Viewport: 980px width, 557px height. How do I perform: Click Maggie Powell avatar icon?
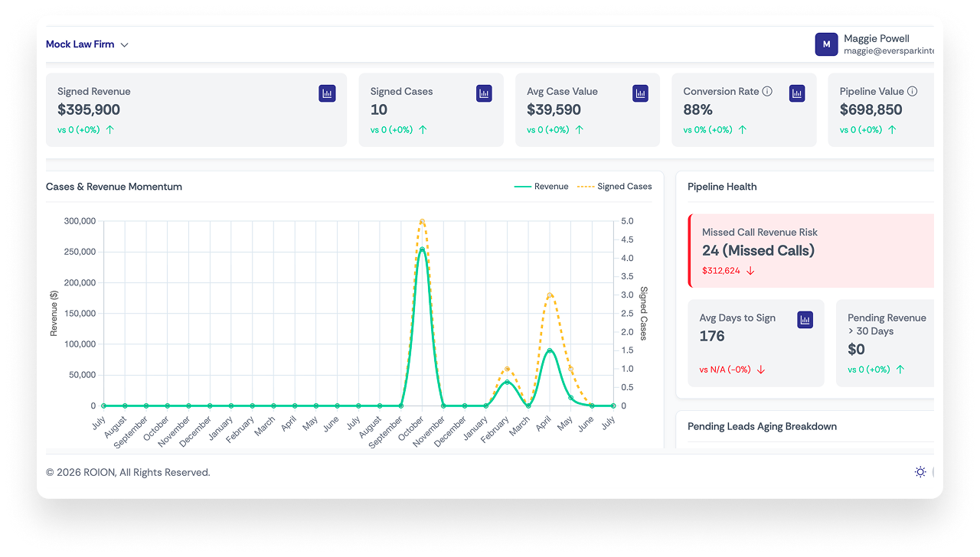pos(826,44)
